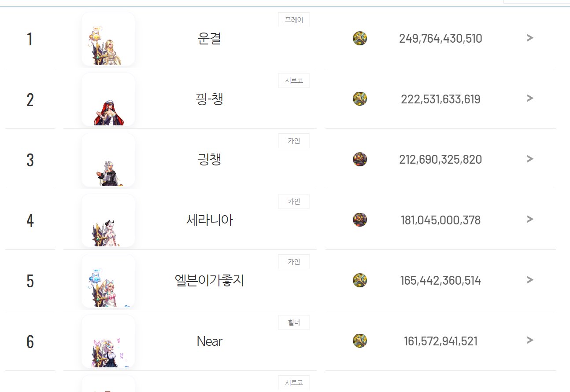Click the 프레이 server tag
Viewport: 570px width, 392px height.
294,20
